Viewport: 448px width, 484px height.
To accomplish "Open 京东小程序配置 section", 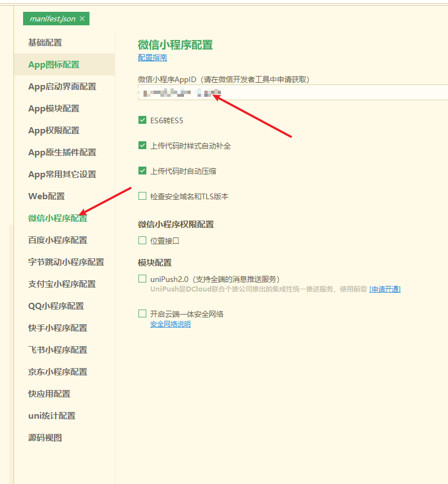I will click(58, 371).
